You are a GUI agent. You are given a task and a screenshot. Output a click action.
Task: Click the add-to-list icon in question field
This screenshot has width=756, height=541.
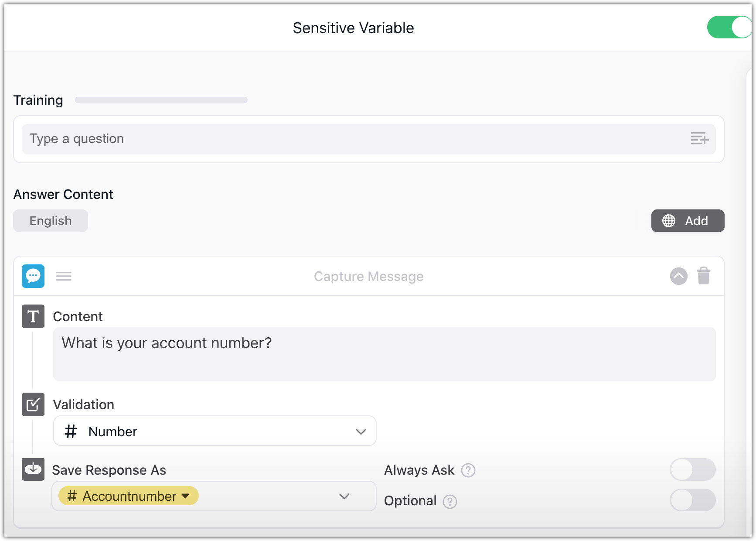tap(699, 139)
